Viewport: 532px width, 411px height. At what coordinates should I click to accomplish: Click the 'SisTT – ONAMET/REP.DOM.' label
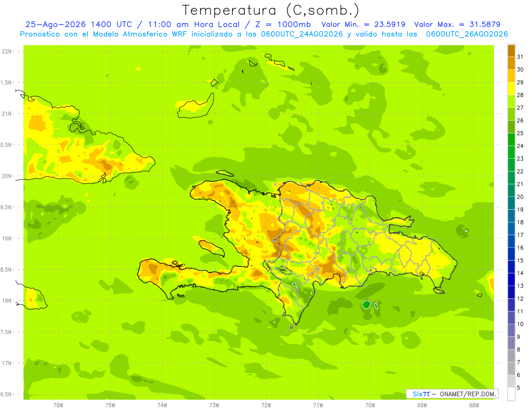click(x=452, y=394)
